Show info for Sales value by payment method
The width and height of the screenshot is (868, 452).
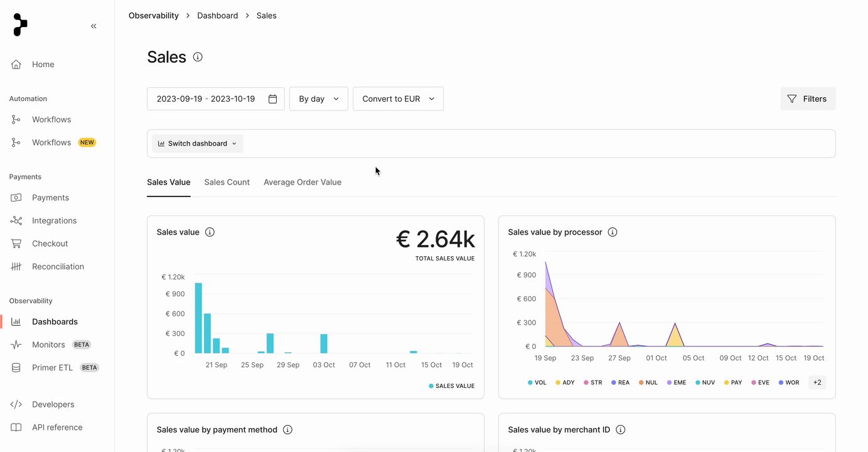(287, 430)
